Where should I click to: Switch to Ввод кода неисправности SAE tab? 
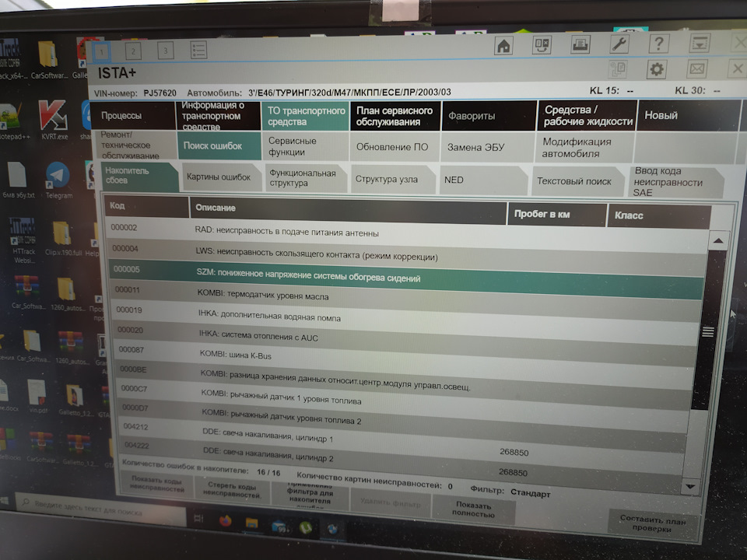click(x=675, y=181)
